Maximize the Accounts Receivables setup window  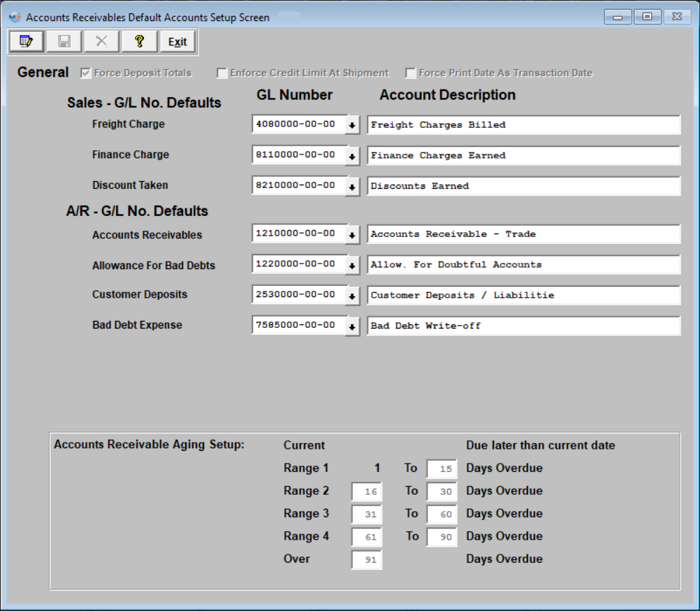point(648,17)
